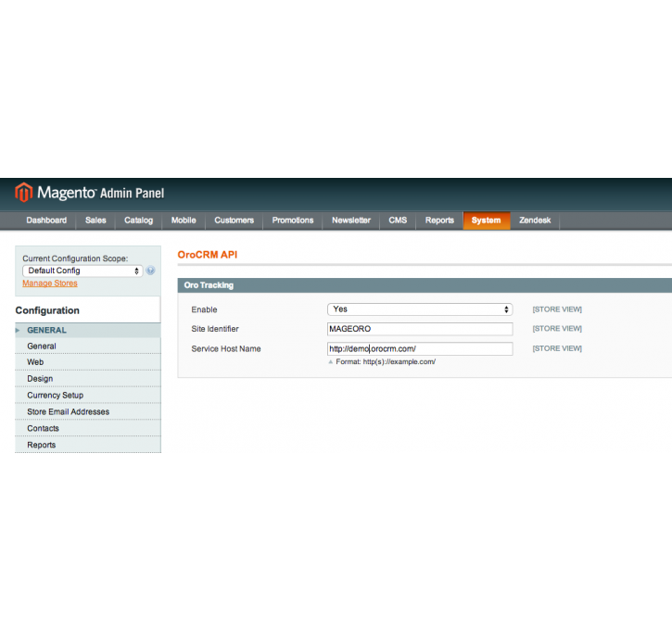Click the STORE VIEW label beside Site Identifier
This screenshot has width=672, height=630.
tap(557, 329)
